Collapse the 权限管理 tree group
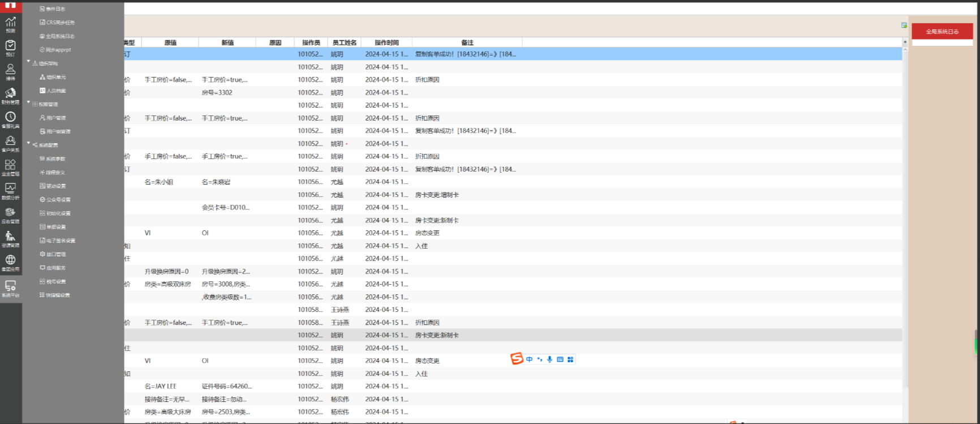980x424 pixels. 29,103
